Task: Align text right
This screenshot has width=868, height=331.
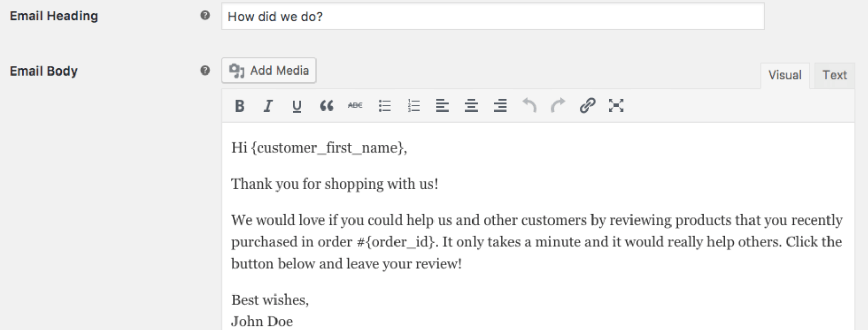Action: click(500, 106)
